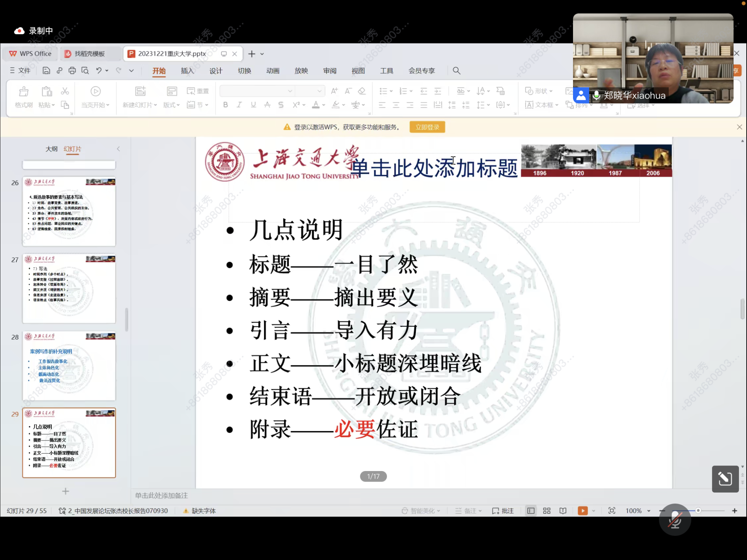Click the Print icon
This screenshot has height=560, width=747.
click(x=72, y=71)
